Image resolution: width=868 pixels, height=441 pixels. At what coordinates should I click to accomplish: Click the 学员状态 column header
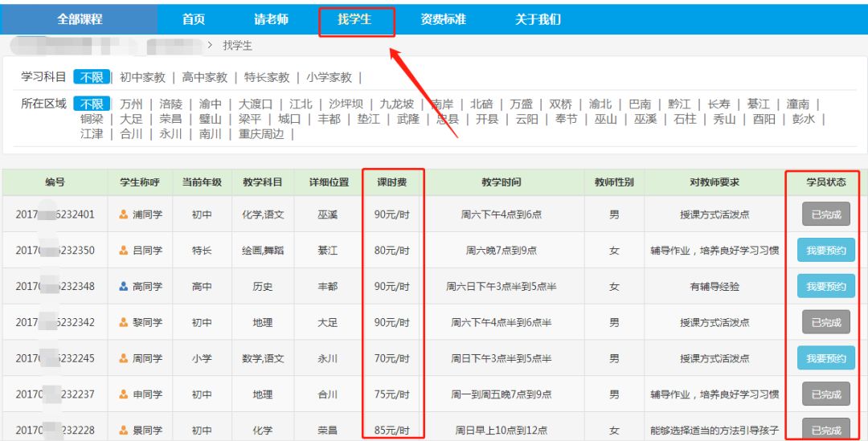pos(826,182)
